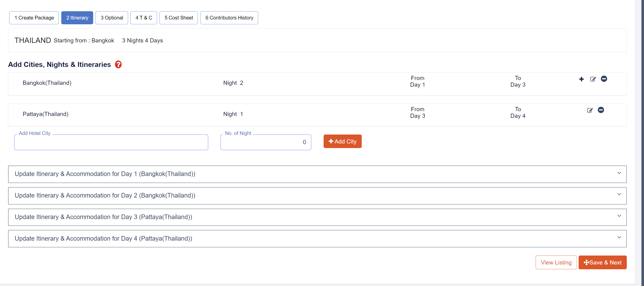
Task: Open the 3 Optional tab
Action: click(x=112, y=18)
